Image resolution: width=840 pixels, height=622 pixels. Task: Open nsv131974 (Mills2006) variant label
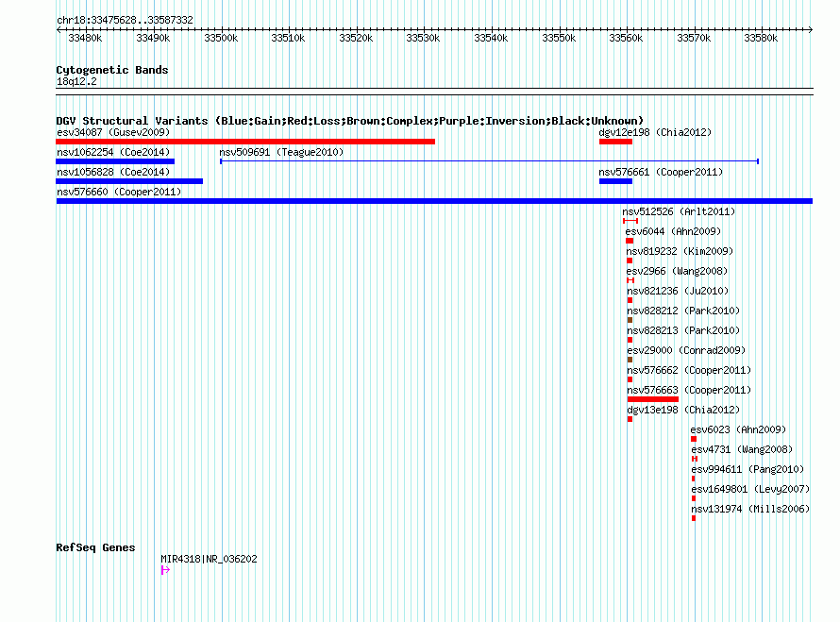coord(750,509)
